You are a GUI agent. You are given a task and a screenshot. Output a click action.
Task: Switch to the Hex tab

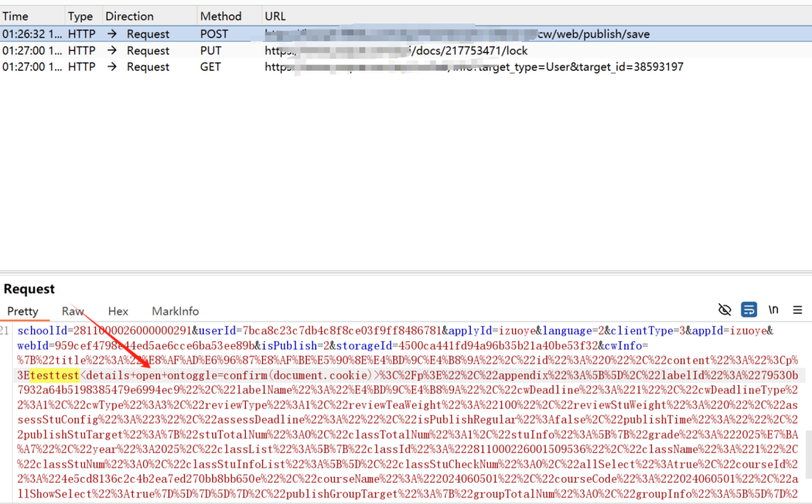coord(118,311)
